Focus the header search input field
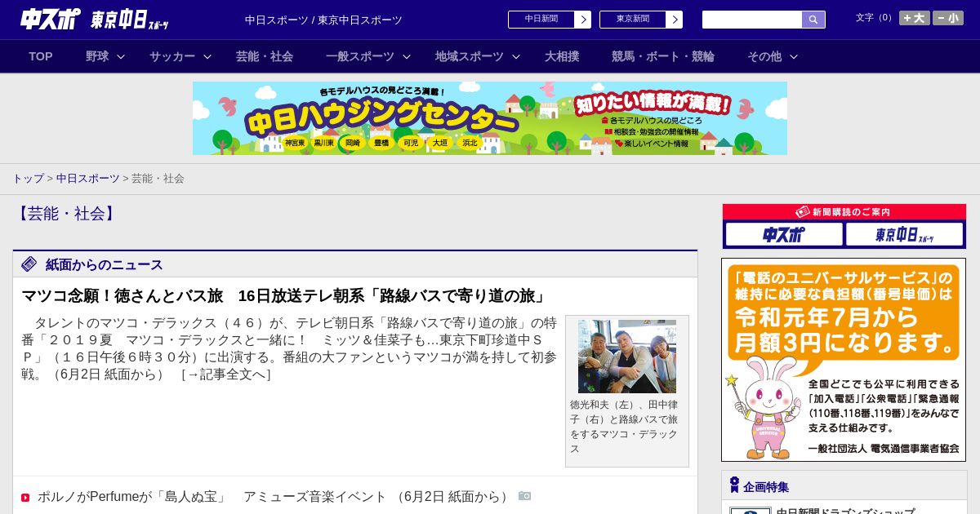This screenshot has height=514, width=980. (x=752, y=20)
